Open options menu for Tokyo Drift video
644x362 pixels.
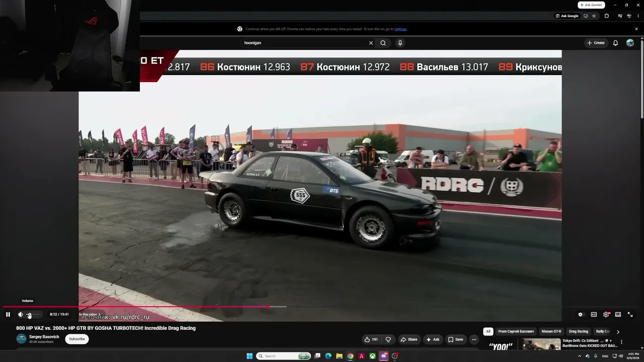click(x=621, y=342)
